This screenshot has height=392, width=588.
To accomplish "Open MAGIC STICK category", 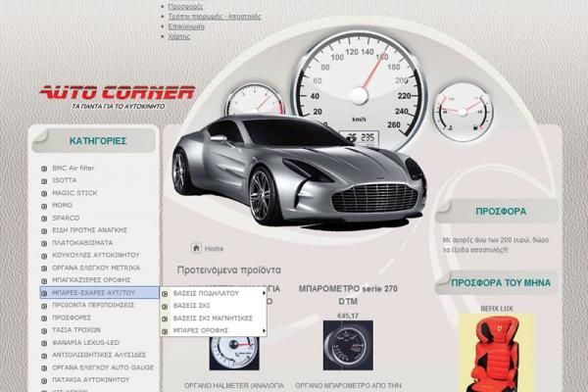I will click(x=74, y=193).
